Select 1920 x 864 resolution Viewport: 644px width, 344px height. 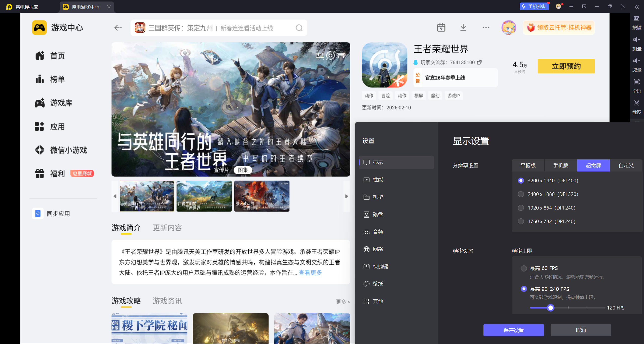521,208
